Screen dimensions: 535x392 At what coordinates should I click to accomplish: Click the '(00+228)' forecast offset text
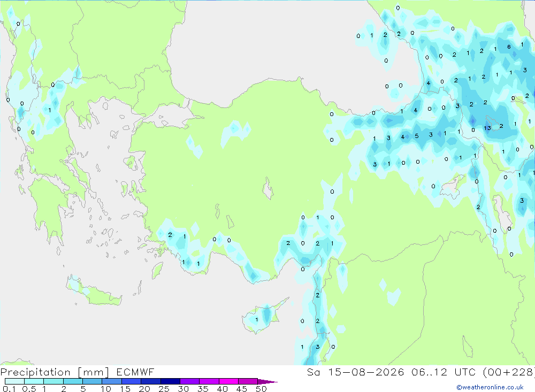(508, 372)
